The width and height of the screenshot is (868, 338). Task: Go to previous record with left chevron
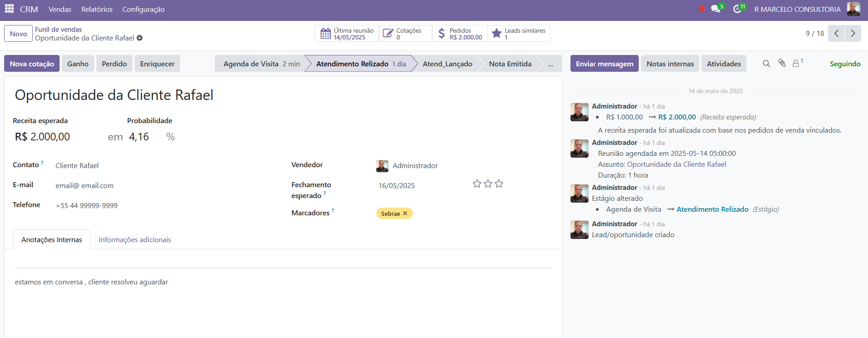(x=836, y=34)
